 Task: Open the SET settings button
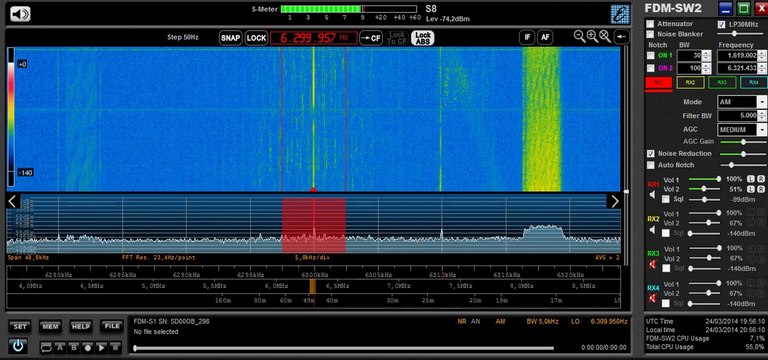click(x=19, y=326)
